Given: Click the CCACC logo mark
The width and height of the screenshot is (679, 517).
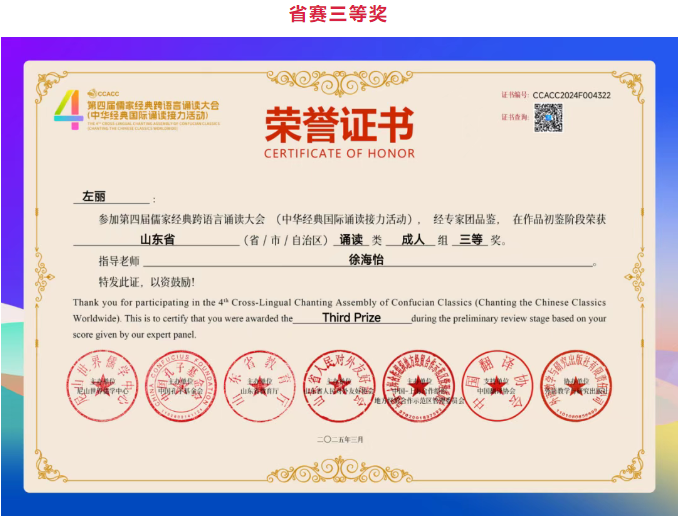Looking at the screenshot, I should (x=103, y=93).
